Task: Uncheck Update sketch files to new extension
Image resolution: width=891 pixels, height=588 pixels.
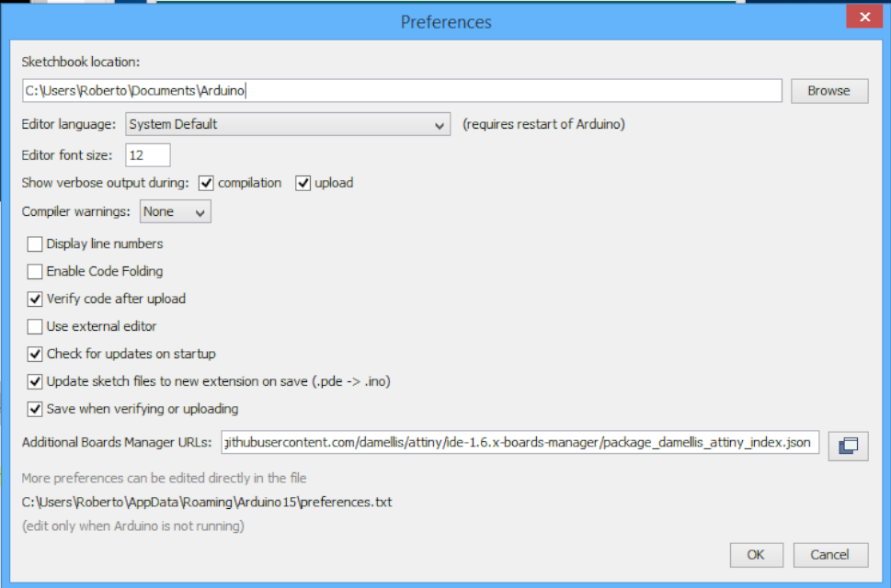Action: click(34, 381)
